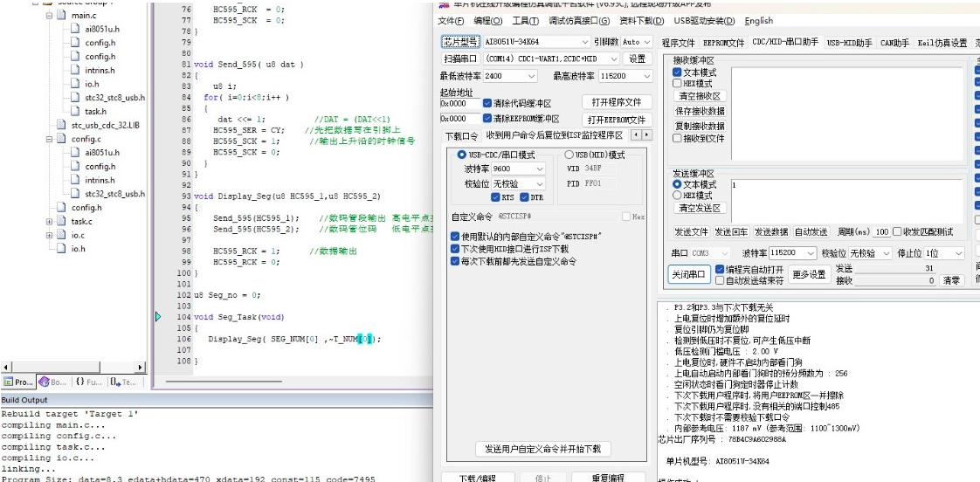This screenshot has width=980, height=482.
Task: Toggle the DTR checkbox
Action: (525, 197)
